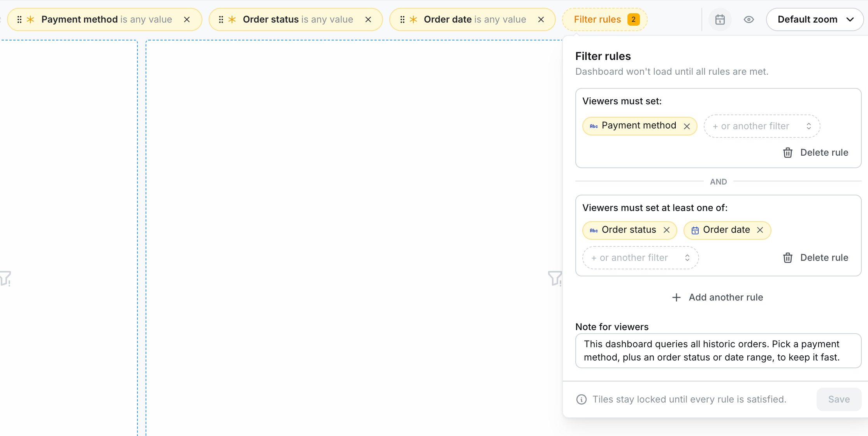Image resolution: width=868 pixels, height=436 pixels.
Task: Click the Abc type icon on Order status chip
Action: tap(594, 230)
